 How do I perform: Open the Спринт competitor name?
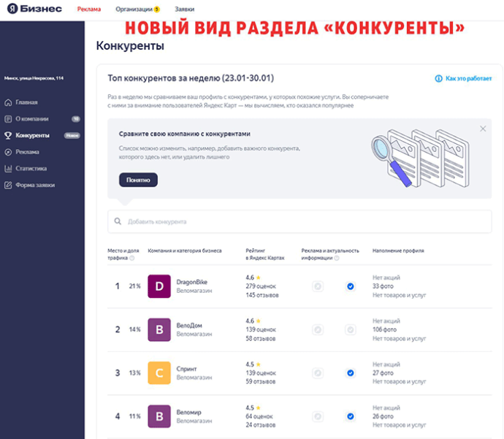[x=186, y=369]
